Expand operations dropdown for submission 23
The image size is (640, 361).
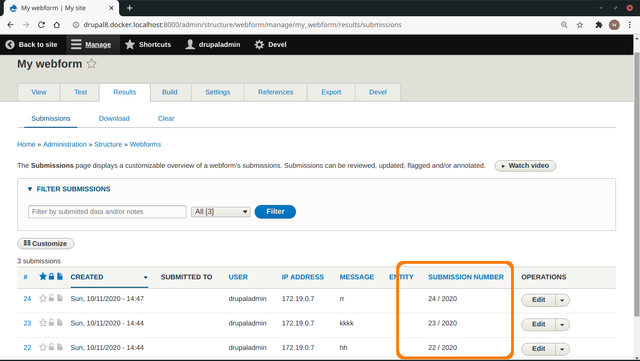(x=562, y=325)
